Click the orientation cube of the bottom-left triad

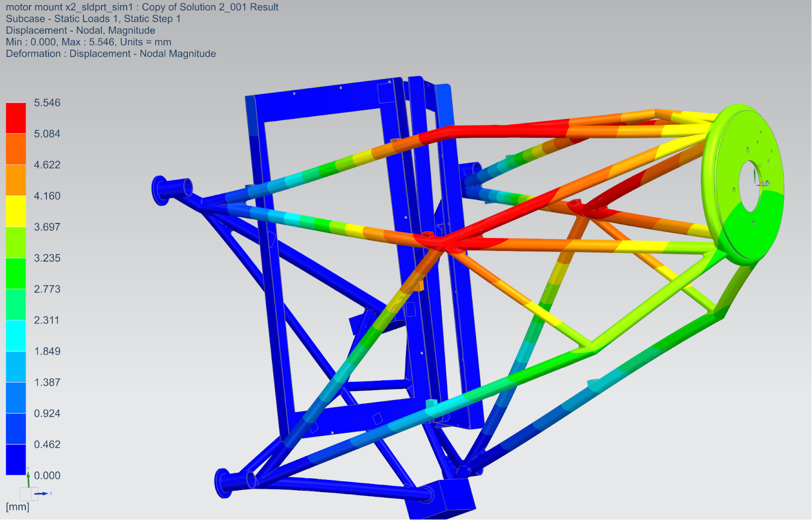28,494
